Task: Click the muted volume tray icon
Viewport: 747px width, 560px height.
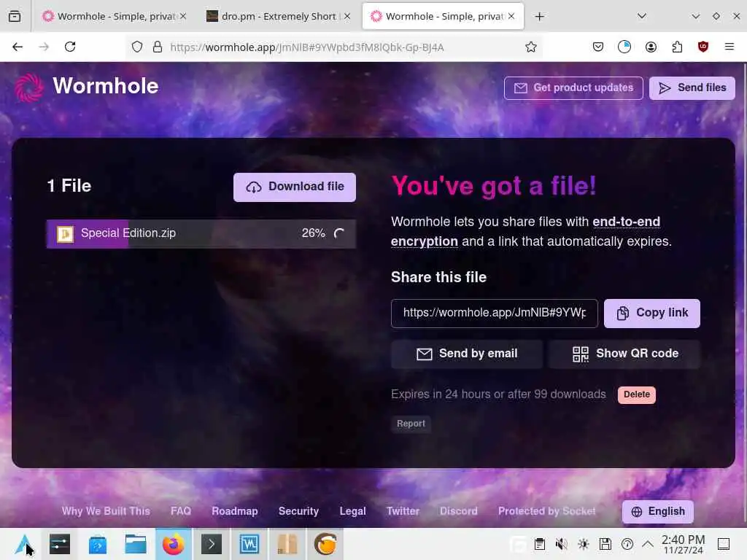Action: click(x=561, y=544)
